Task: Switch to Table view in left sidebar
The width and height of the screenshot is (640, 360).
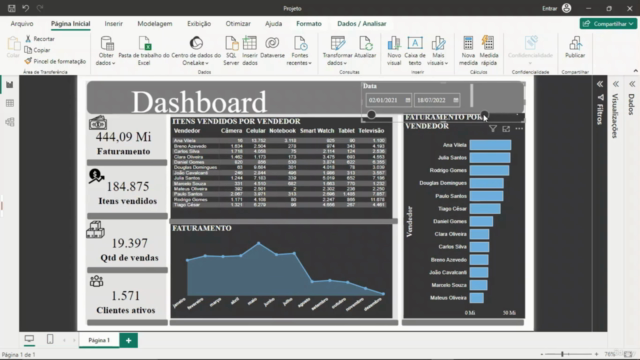Action: pos(10,103)
